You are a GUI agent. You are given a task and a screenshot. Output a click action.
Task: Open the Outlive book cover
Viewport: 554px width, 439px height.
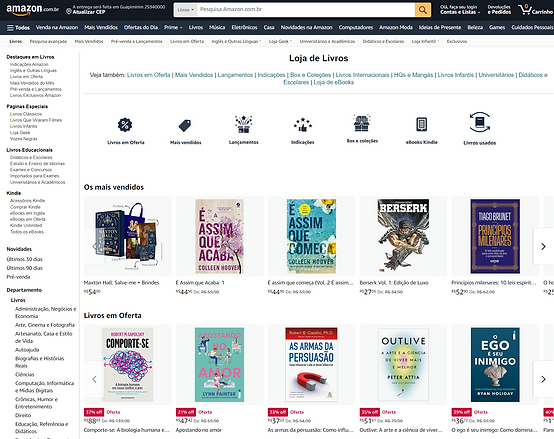pos(403,364)
